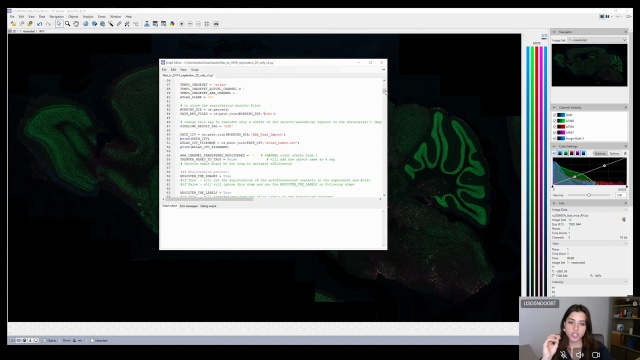640x360 pixels.
Task: Toggle visibility of green channel checkbox
Action: pyautogui.click(x=555, y=121)
